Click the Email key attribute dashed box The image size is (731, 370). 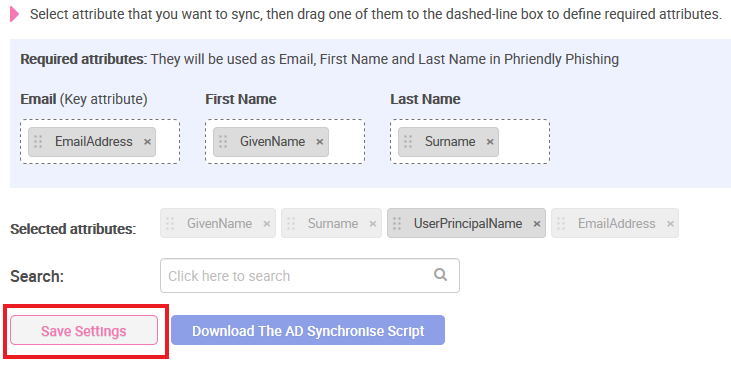click(100, 142)
